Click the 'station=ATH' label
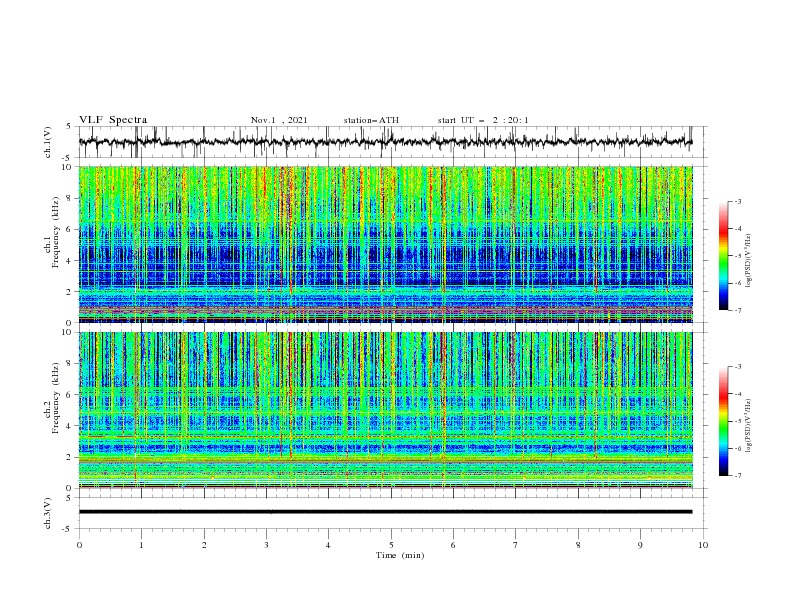 click(371, 120)
